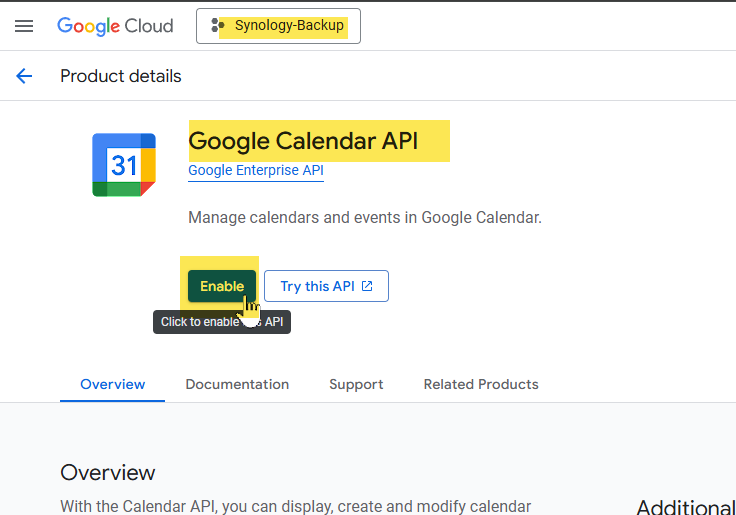Viewport: 736px width, 515px height.
Task: Select the Overview tab
Action: tap(113, 384)
